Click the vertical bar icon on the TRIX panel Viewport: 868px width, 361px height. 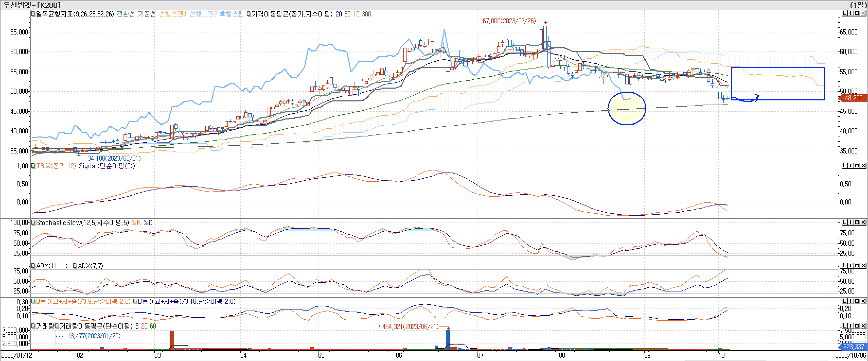(x=851, y=166)
